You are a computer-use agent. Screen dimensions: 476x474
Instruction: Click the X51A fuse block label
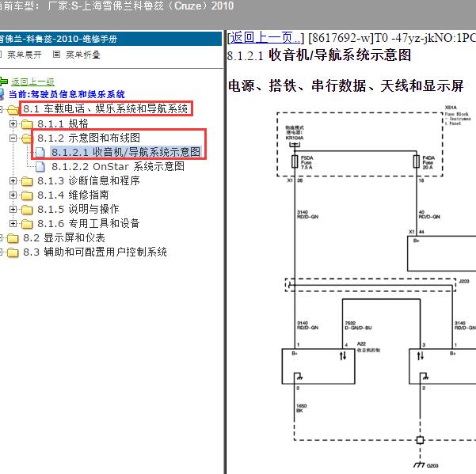[451, 108]
